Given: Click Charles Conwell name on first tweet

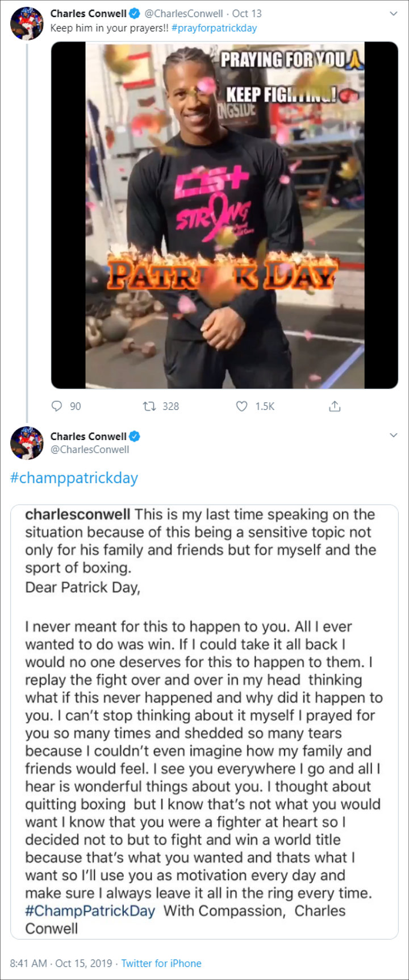Looking at the screenshot, I should pyautogui.click(x=88, y=13).
